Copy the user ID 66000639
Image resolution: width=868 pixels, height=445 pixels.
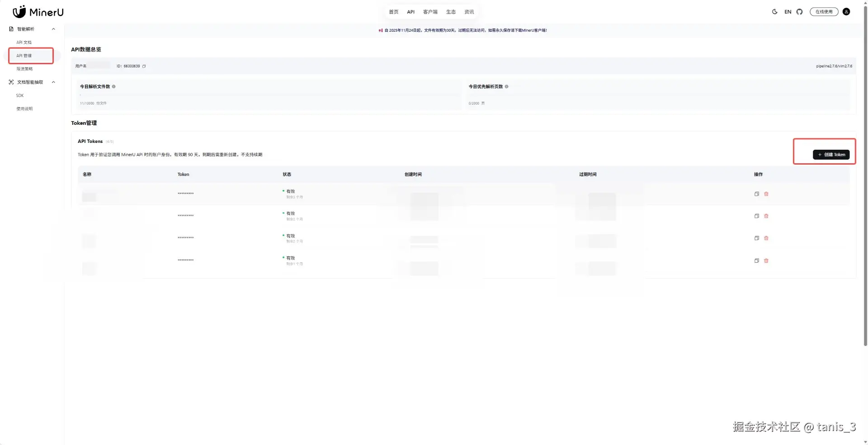(144, 66)
